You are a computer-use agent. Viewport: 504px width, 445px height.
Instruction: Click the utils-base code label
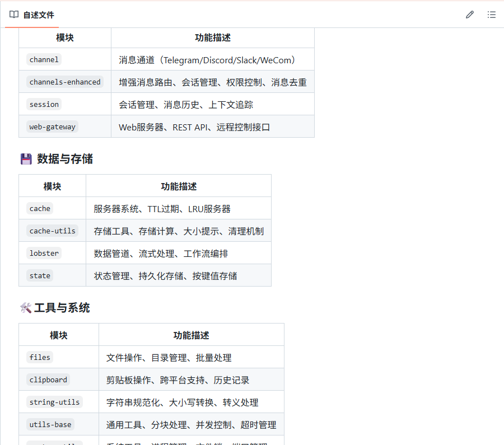(x=50, y=424)
